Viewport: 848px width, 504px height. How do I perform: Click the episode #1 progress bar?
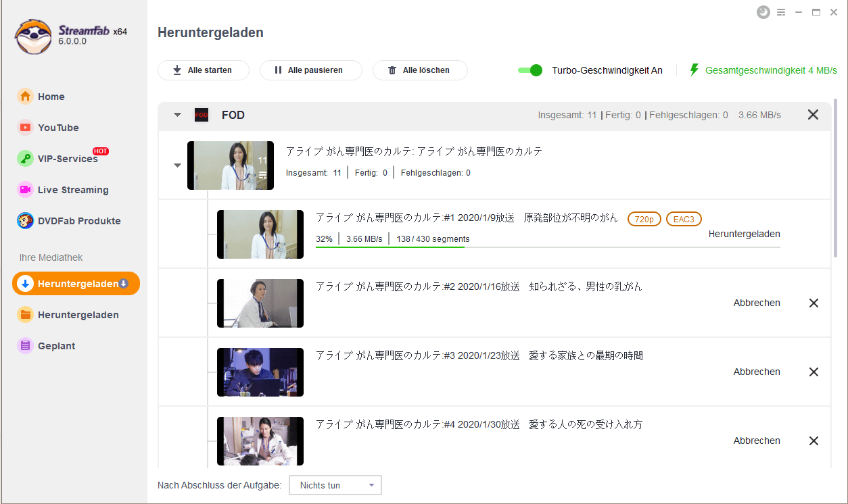[x=548, y=247]
